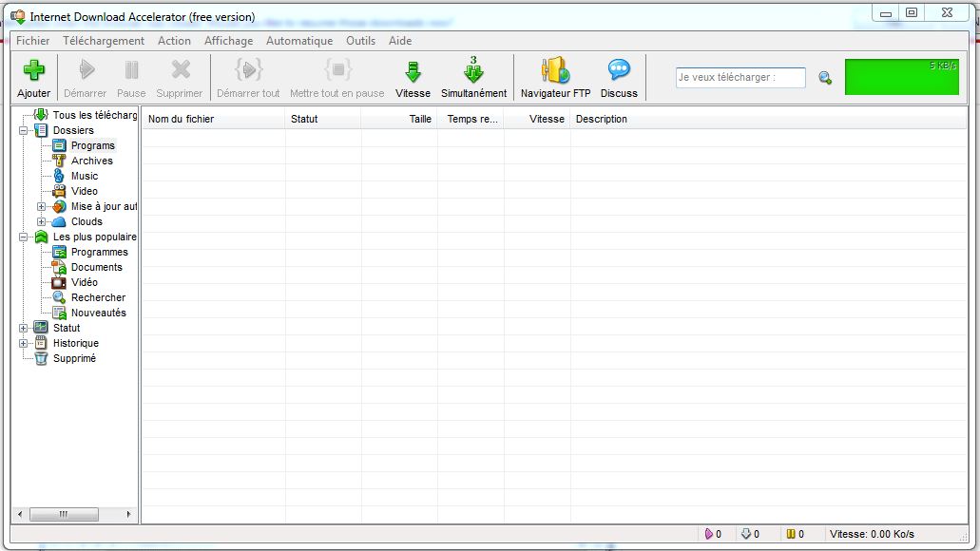Click the Démarrer tout icon

248,70
